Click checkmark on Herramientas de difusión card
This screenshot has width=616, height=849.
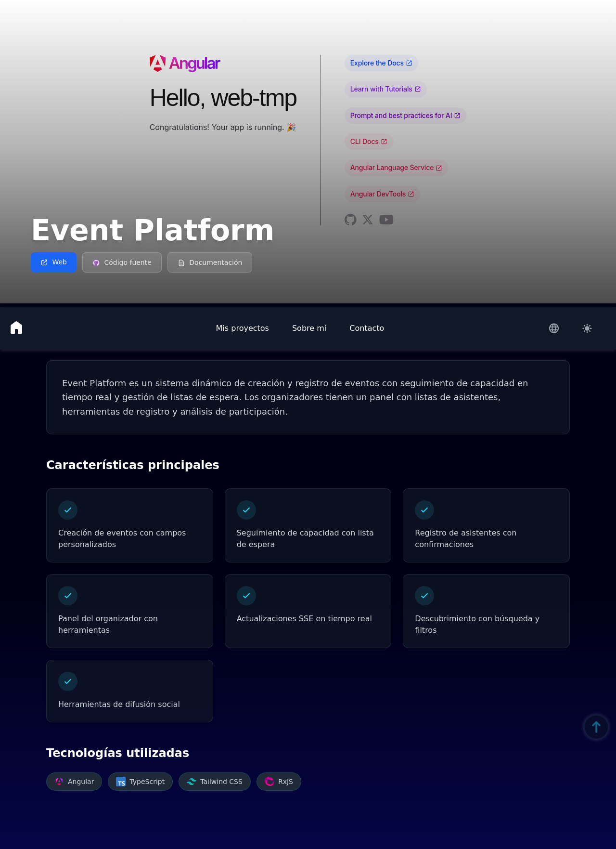pyautogui.click(x=68, y=681)
